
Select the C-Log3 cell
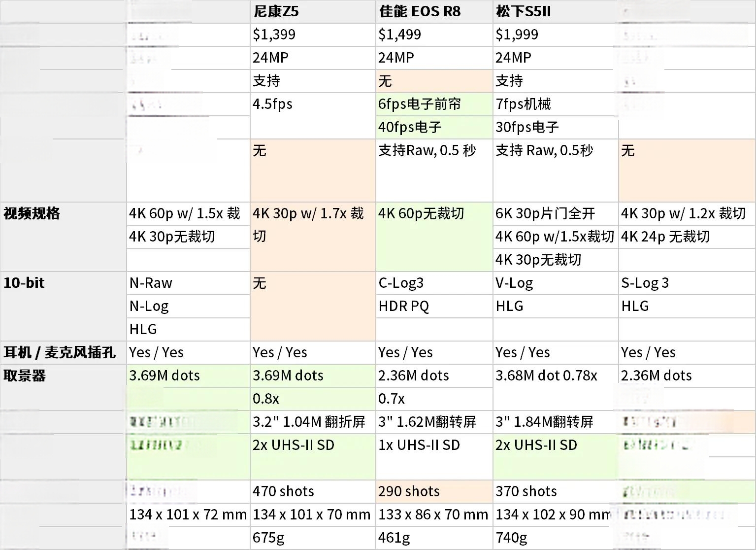point(434,283)
